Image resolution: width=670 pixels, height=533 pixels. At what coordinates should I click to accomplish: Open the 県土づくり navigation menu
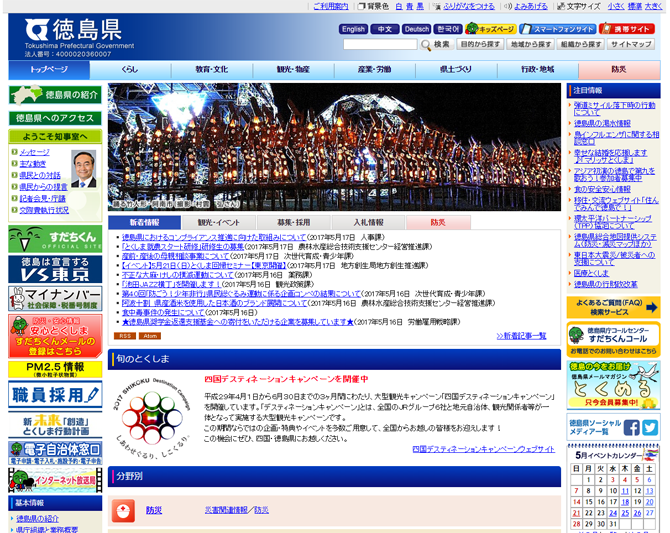click(456, 69)
